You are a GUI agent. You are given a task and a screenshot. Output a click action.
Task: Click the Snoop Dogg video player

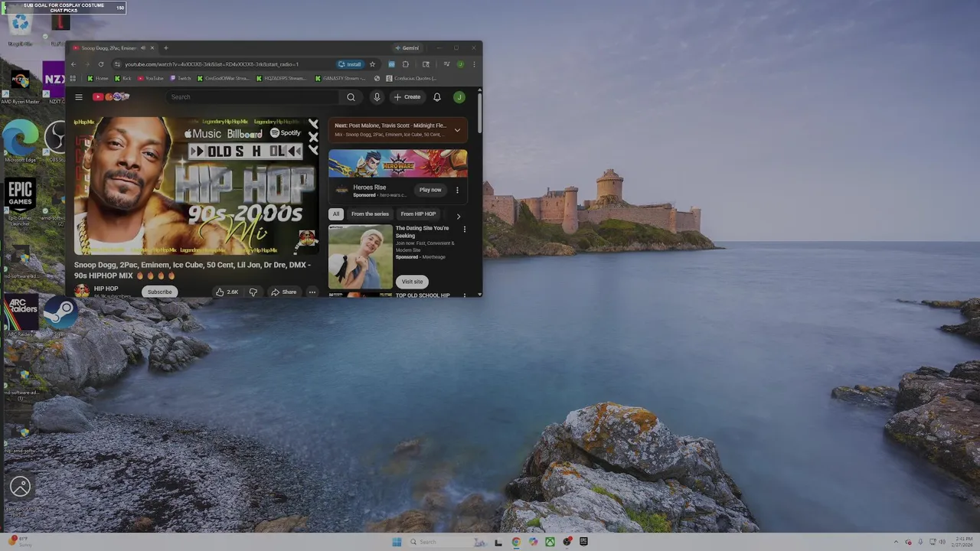point(197,186)
